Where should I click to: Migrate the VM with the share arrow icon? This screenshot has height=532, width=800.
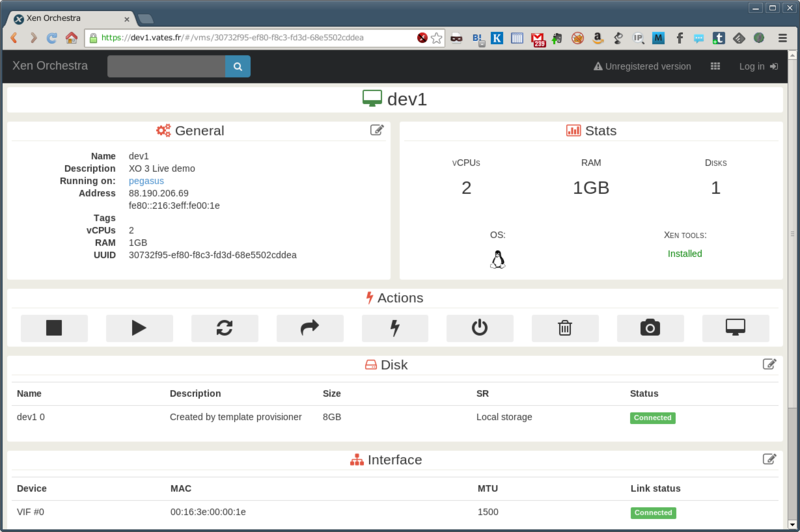click(x=310, y=328)
